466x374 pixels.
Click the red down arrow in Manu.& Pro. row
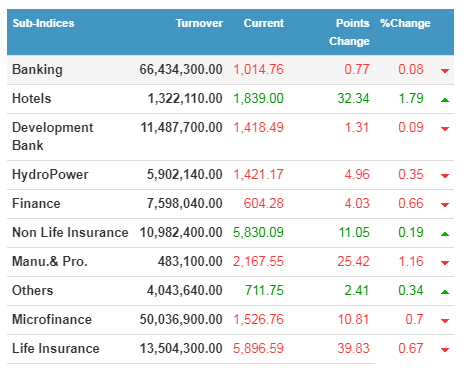point(445,263)
